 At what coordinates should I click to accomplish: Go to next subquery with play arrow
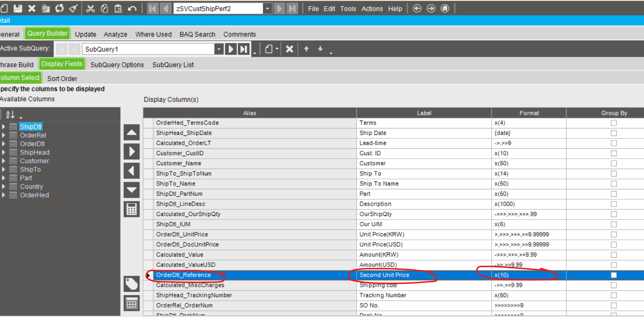click(x=231, y=49)
